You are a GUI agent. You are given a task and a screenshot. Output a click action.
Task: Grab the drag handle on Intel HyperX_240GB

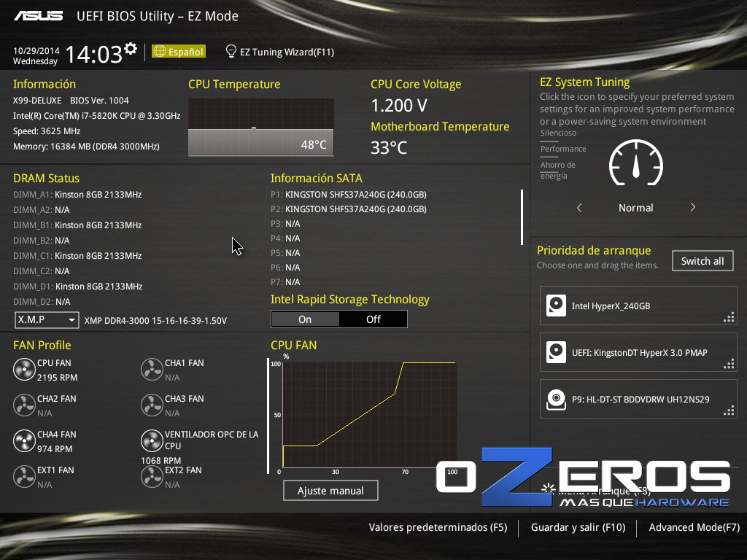coord(729,318)
